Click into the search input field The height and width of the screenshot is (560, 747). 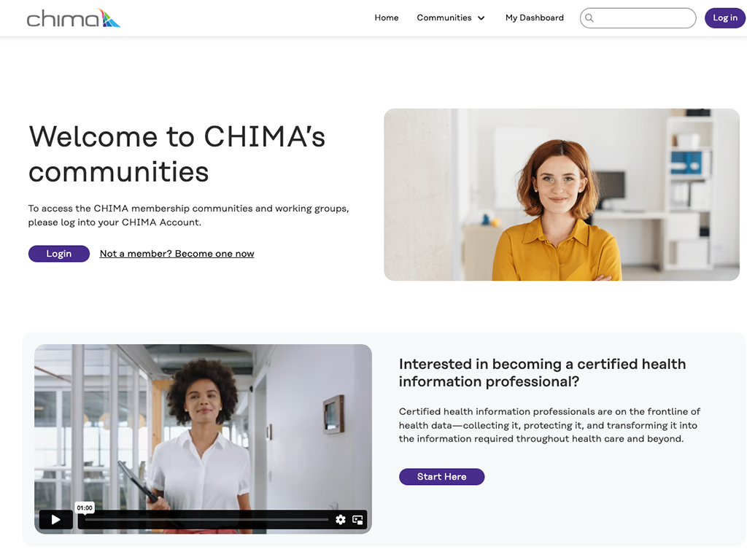point(638,18)
